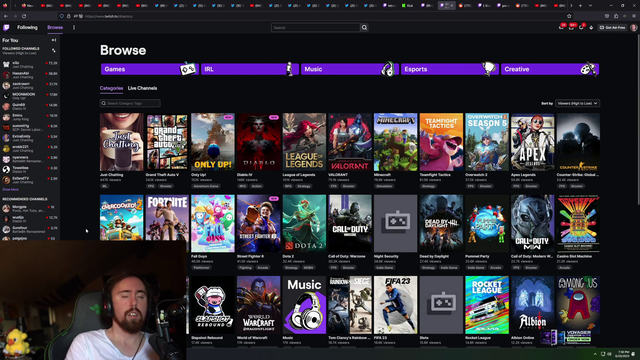Open the Just Chatting category thumbnail
Image resolution: width=640 pixels, height=360 pixels.
122,142
